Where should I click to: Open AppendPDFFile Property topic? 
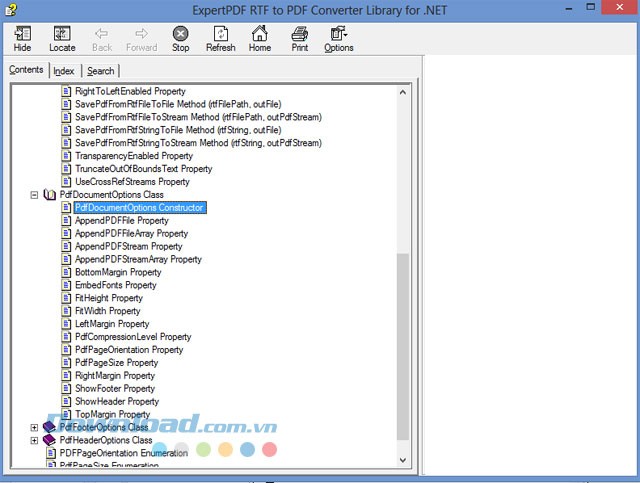tap(122, 220)
